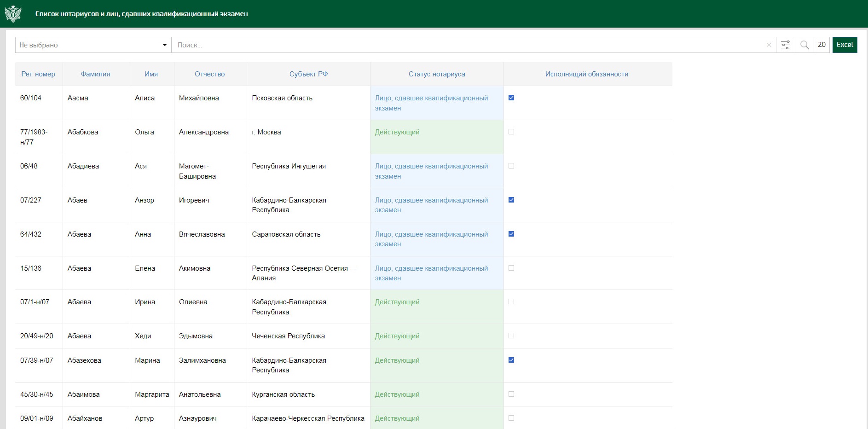
Task: Check acting-duties checkbox for Абабкова Ольга
Action: point(511,132)
